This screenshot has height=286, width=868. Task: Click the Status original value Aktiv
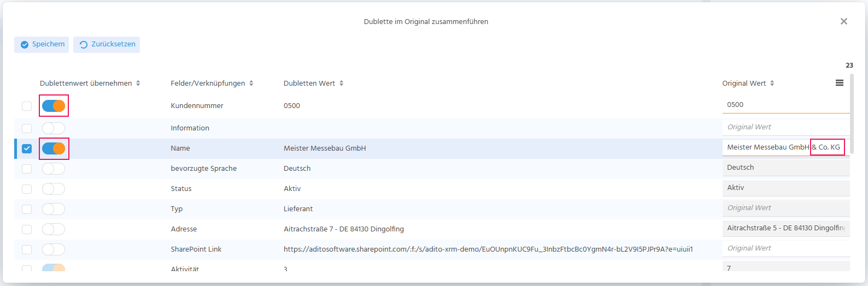(786, 188)
